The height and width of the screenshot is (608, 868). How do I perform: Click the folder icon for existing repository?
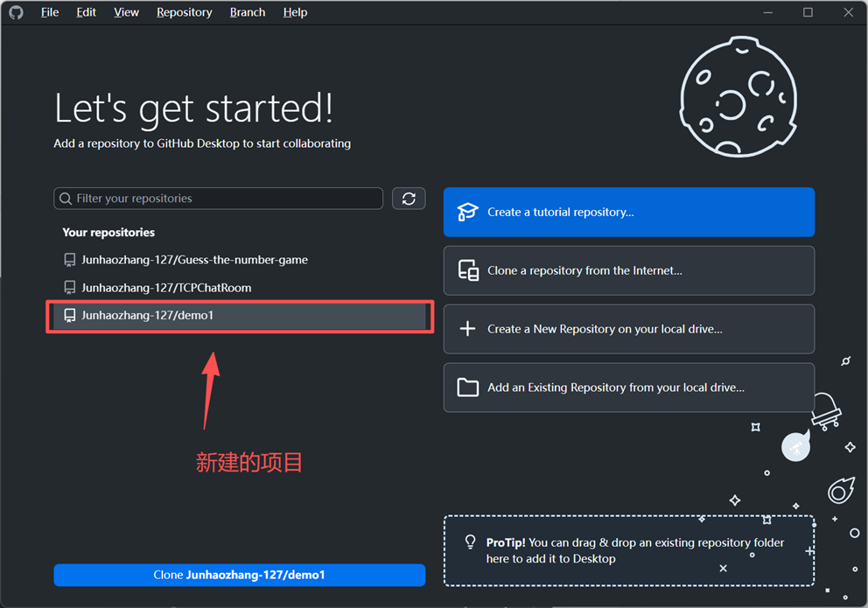[x=468, y=388]
